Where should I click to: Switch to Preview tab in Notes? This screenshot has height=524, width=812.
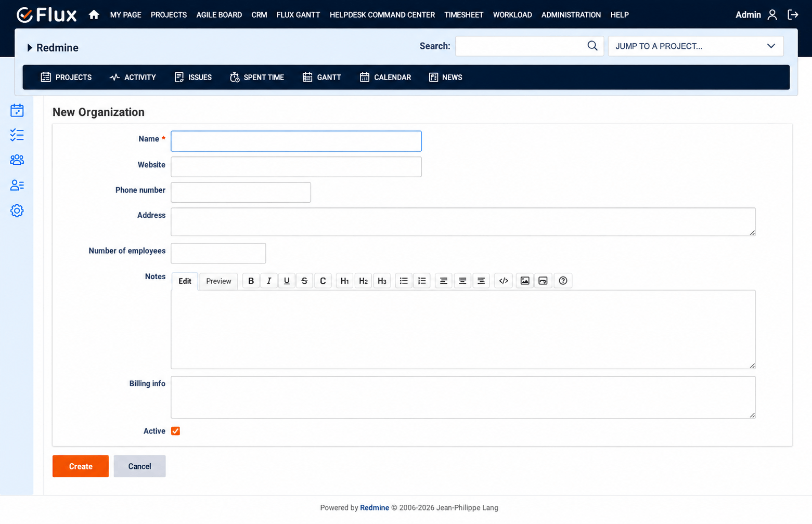218,281
